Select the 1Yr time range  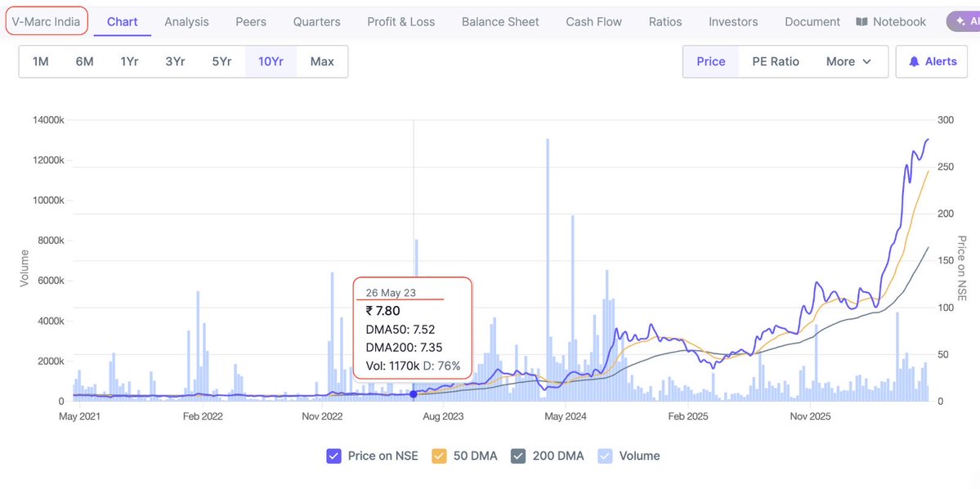click(129, 61)
